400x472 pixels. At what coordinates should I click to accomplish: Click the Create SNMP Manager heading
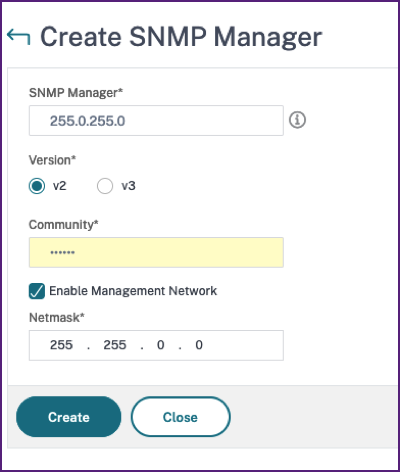[x=181, y=37]
